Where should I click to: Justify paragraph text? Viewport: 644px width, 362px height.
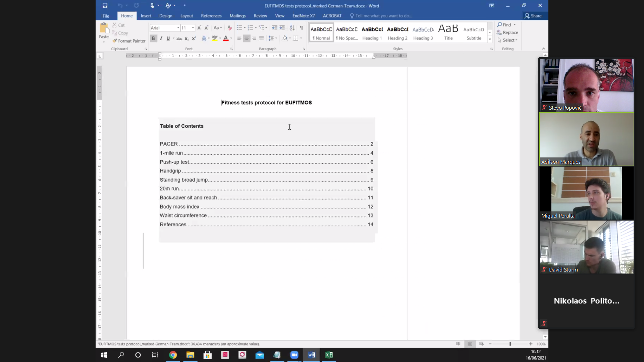pyautogui.click(x=262, y=38)
